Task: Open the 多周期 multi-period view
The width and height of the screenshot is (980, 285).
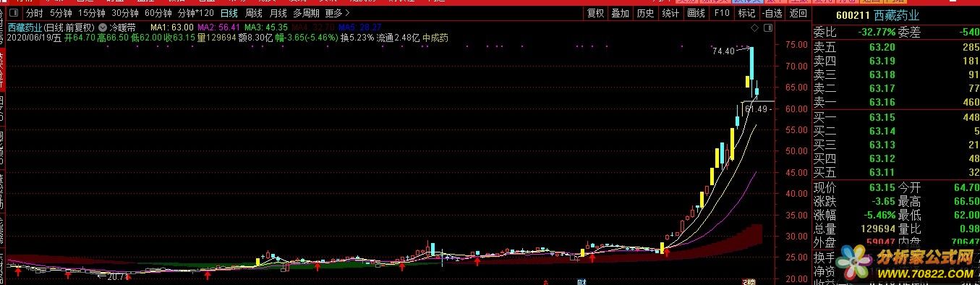Action: 306,13
